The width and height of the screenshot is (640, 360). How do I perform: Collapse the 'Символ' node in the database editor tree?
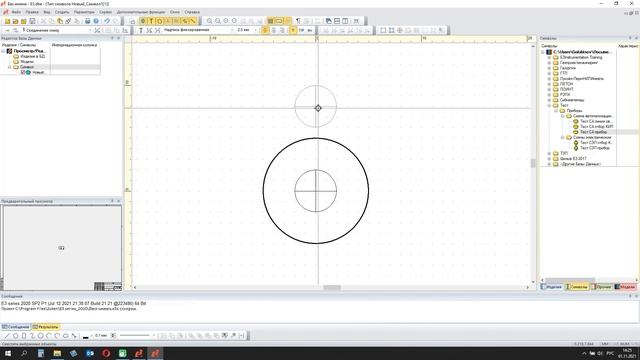click(x=10, y=67)
